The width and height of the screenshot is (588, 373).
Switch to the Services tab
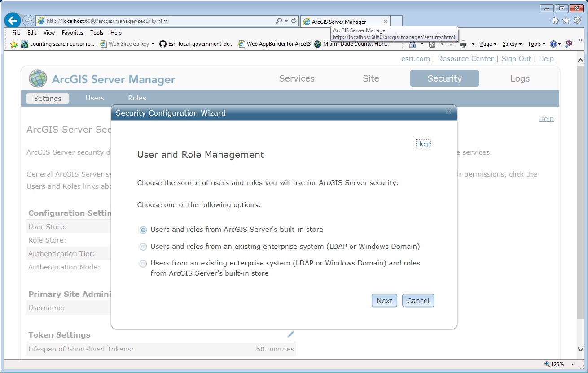pos(297,78)
